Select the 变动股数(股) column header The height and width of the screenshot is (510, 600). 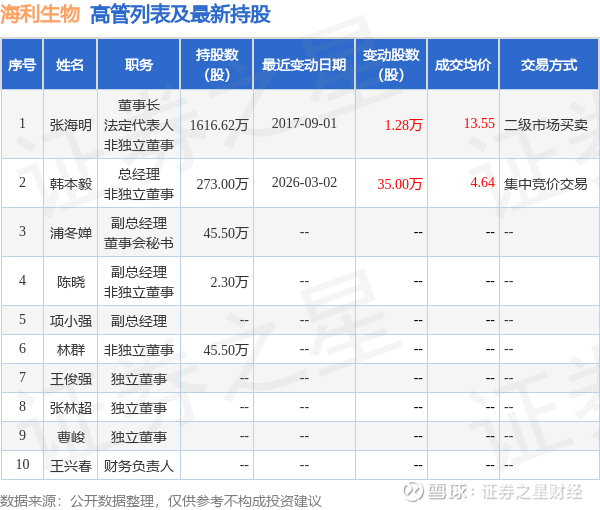[x=391, y=65]
